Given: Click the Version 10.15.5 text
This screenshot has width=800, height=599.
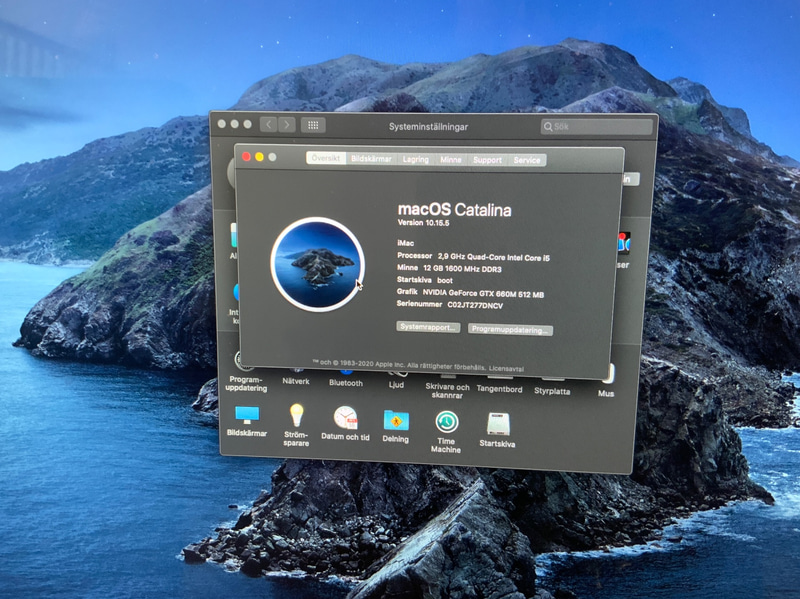Looking at the screenshot, I should coord(423,222).
